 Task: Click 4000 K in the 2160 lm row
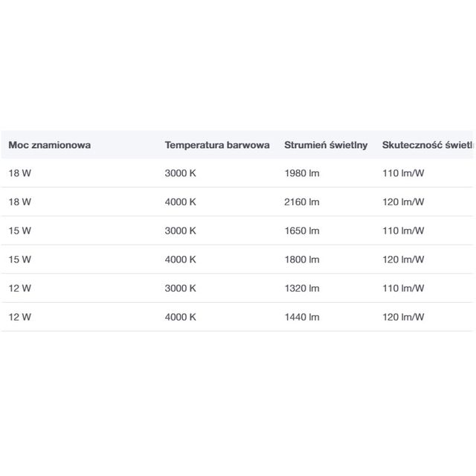click(180, 202)
